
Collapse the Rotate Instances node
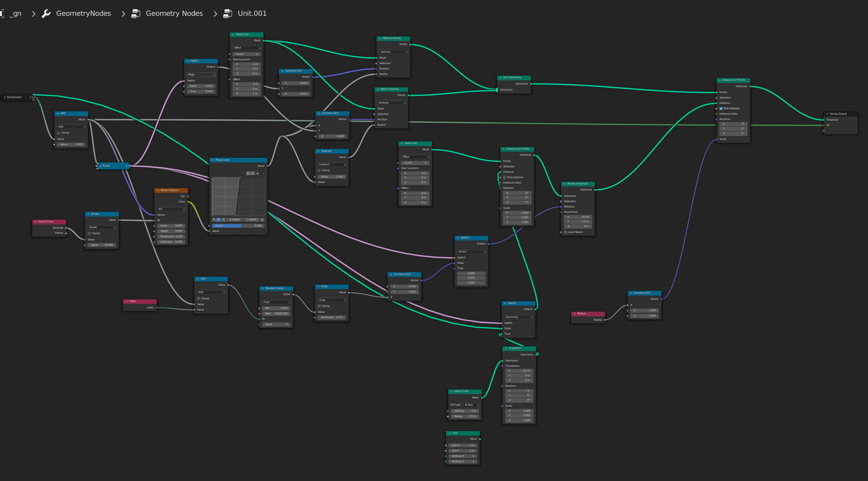pyautogui.click(x=564, y=184)
